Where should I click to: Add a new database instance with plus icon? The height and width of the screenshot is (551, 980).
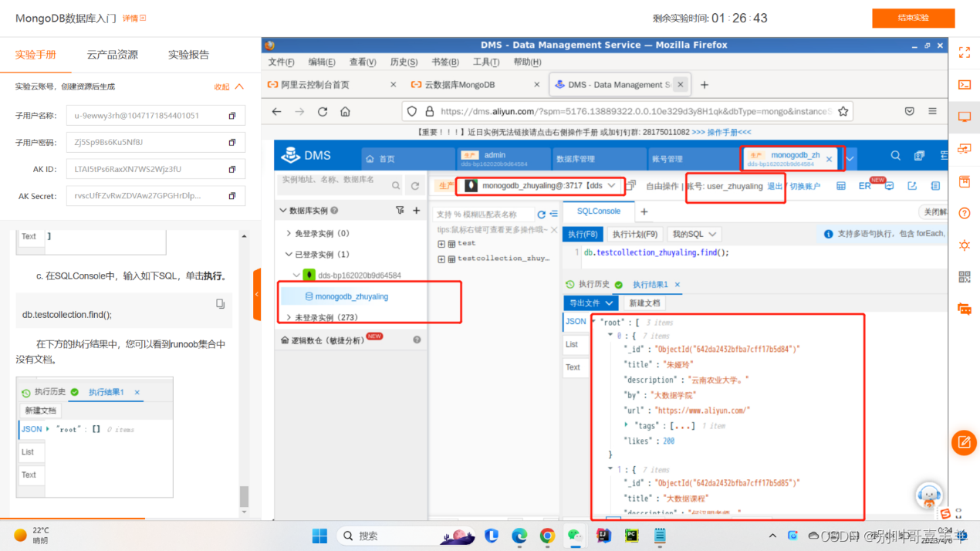point(417,210)
